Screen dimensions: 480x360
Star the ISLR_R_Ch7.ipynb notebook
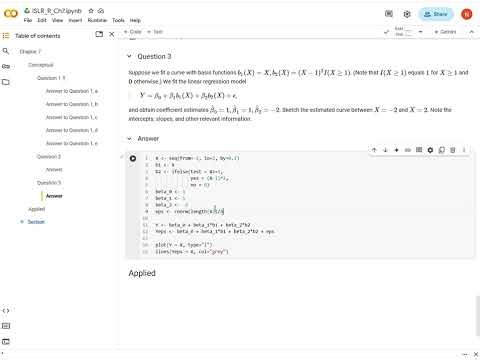(91, 11)
